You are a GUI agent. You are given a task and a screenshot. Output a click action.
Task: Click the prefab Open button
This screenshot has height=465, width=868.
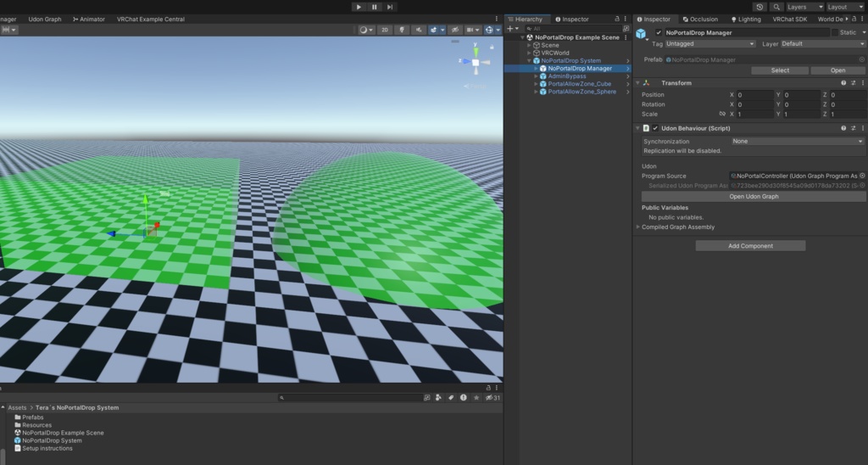click(837, 70)
